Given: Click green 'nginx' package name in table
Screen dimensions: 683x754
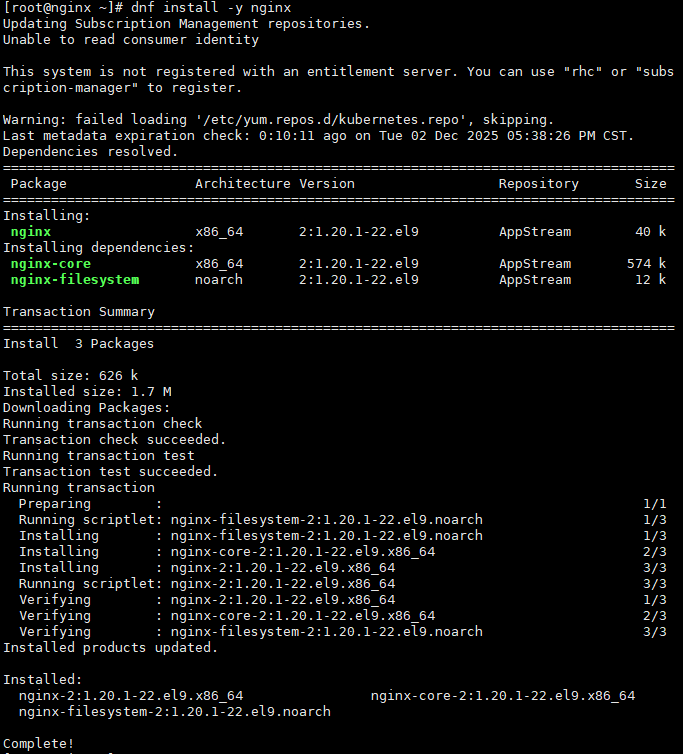Looking at the screenshot, I should point(31,232).
